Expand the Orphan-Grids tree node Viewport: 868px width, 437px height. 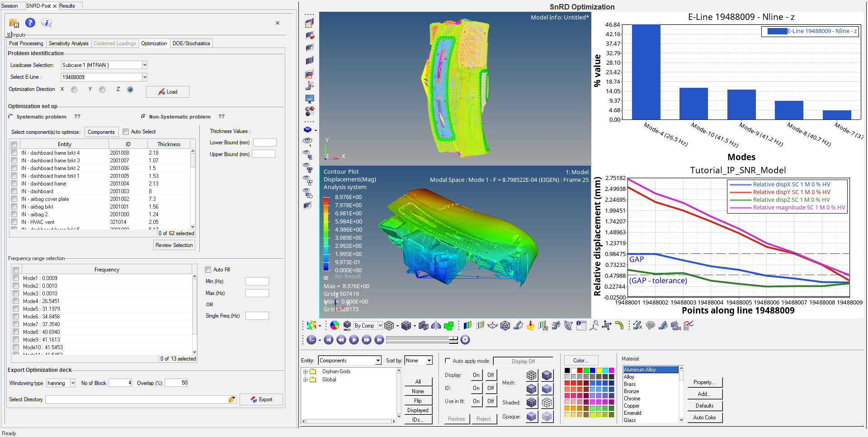305,371
